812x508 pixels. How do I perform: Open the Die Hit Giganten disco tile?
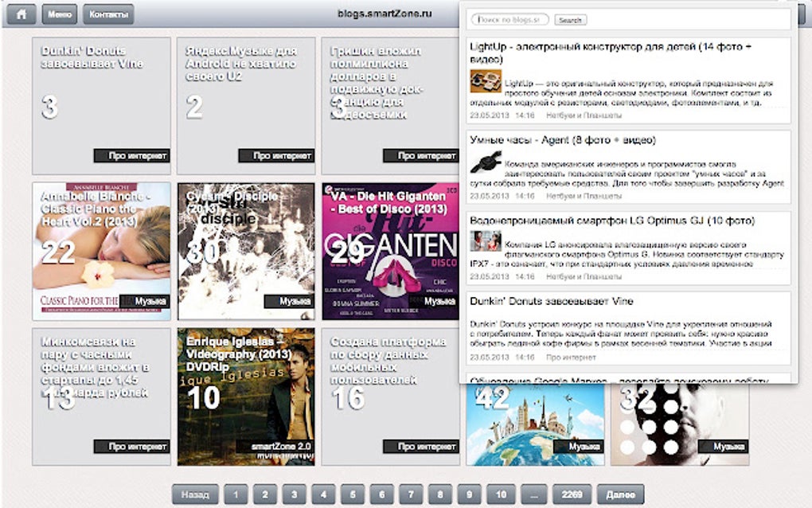click(390, 251)
